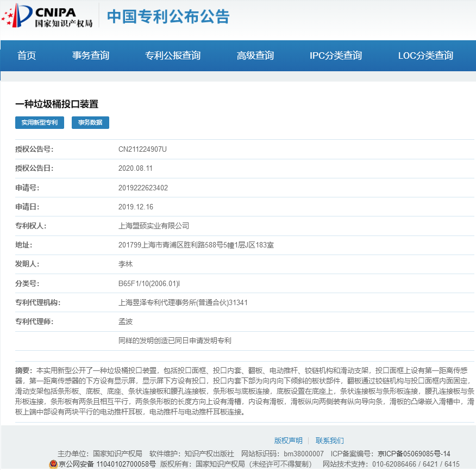
Task: Click 京公网安备 11040102700058号 link
Action: 107,464
